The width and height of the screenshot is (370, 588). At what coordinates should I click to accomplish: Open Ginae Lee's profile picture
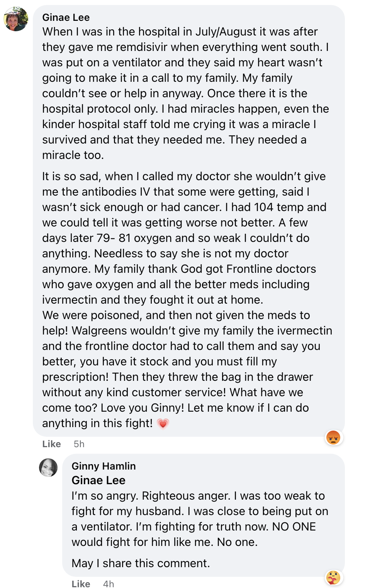click(x=16, y=19)
